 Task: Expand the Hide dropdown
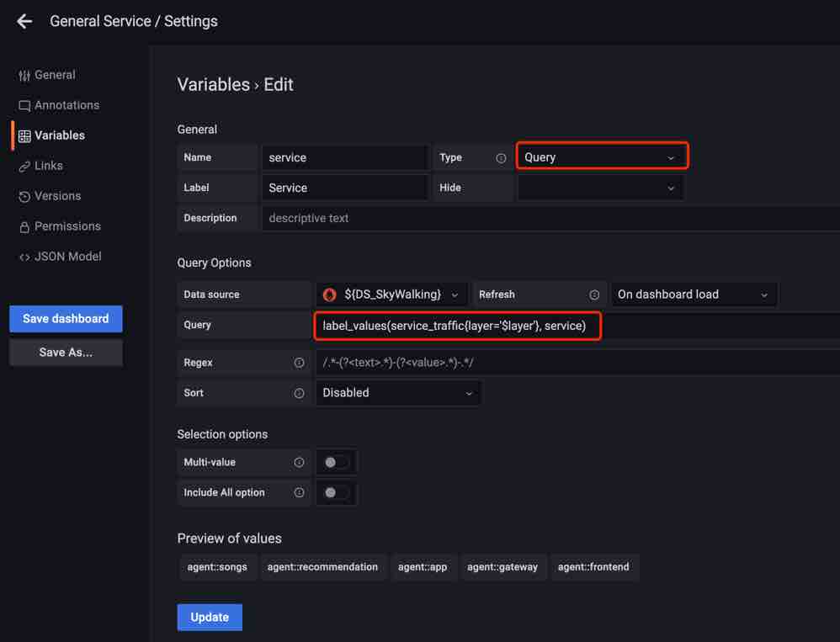(601, 188)
